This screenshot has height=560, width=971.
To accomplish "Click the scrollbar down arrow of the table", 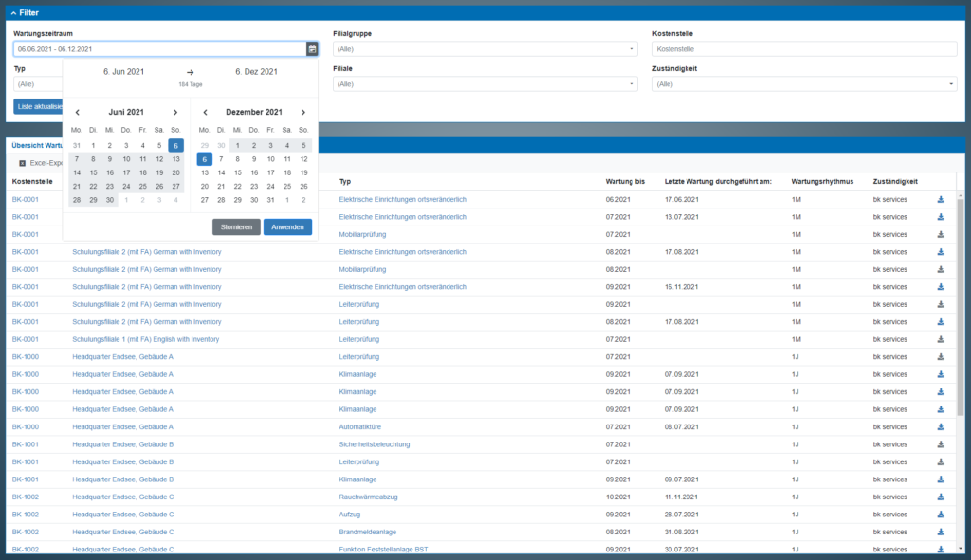I will pyautogui.click(x=961, y=549).
